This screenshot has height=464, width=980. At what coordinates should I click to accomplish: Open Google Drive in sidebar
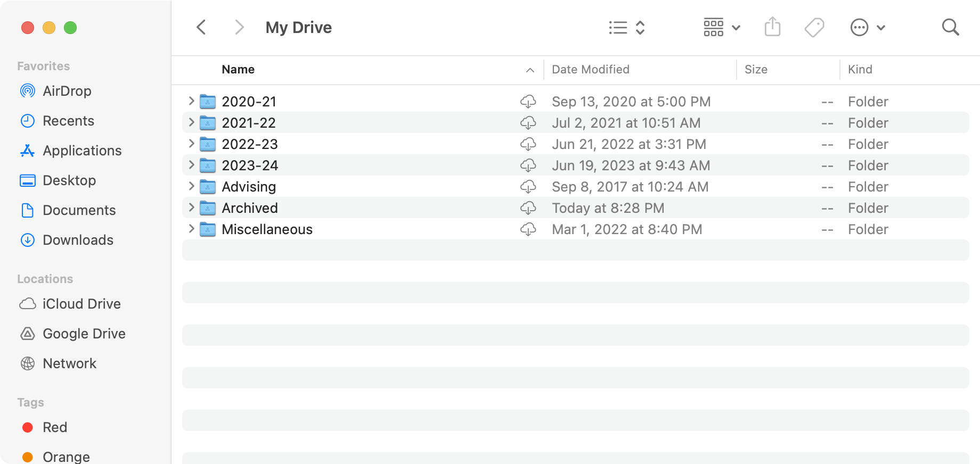pyautogui.click(x=84, y=334)
